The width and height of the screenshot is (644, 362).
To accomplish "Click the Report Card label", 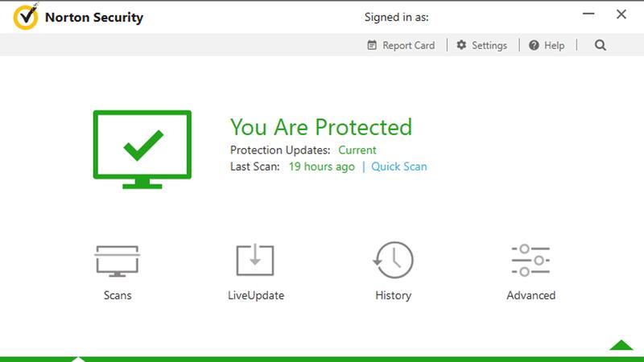I will click(408, 45).
